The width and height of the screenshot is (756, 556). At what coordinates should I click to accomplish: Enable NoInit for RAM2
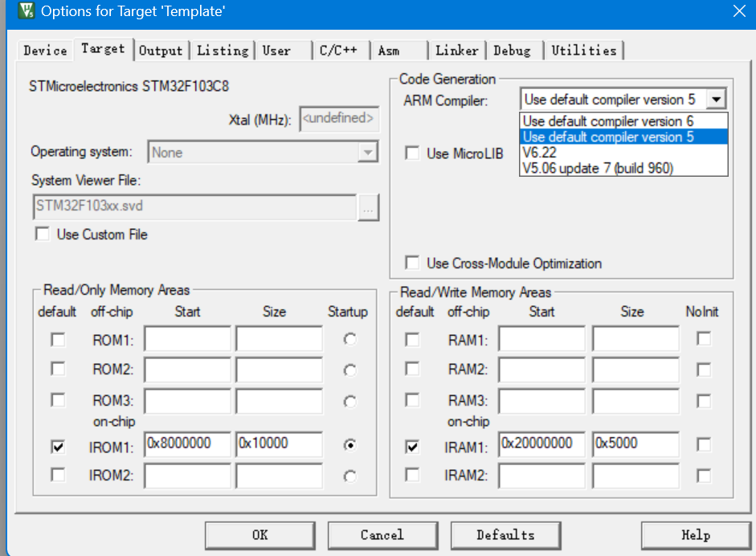click(x=704, y=370)
